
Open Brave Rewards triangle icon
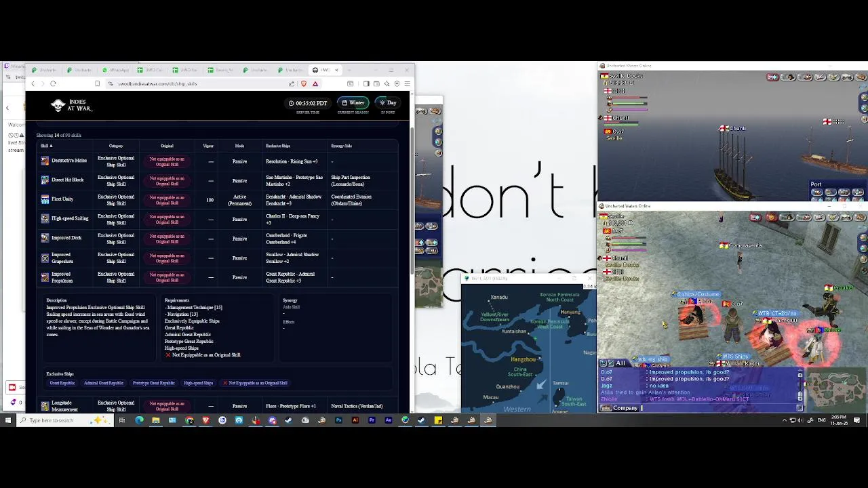315,83
